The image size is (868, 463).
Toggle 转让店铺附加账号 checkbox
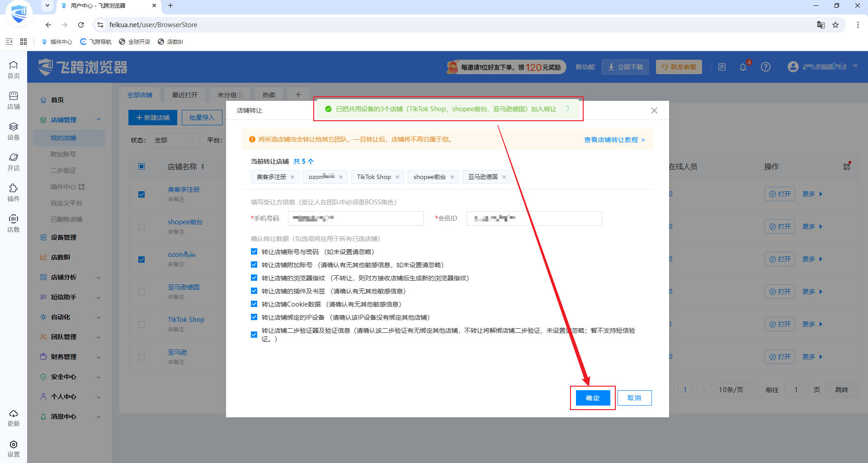point(254,265)
